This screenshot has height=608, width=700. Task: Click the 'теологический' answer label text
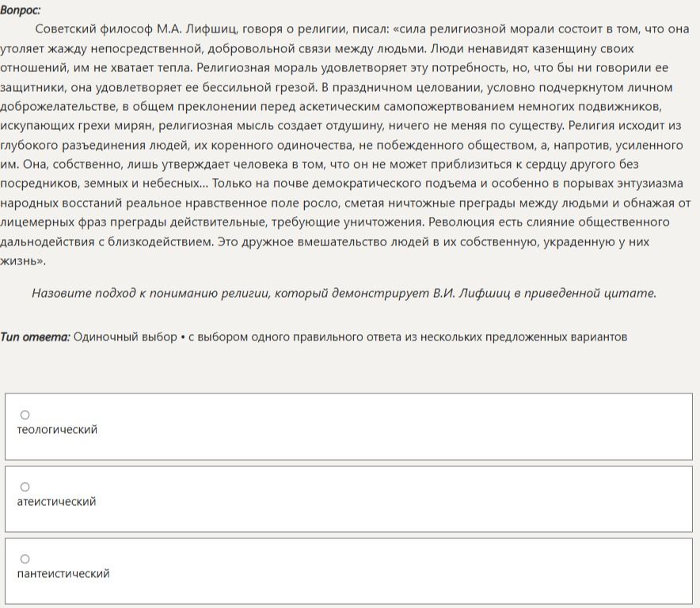57,429
